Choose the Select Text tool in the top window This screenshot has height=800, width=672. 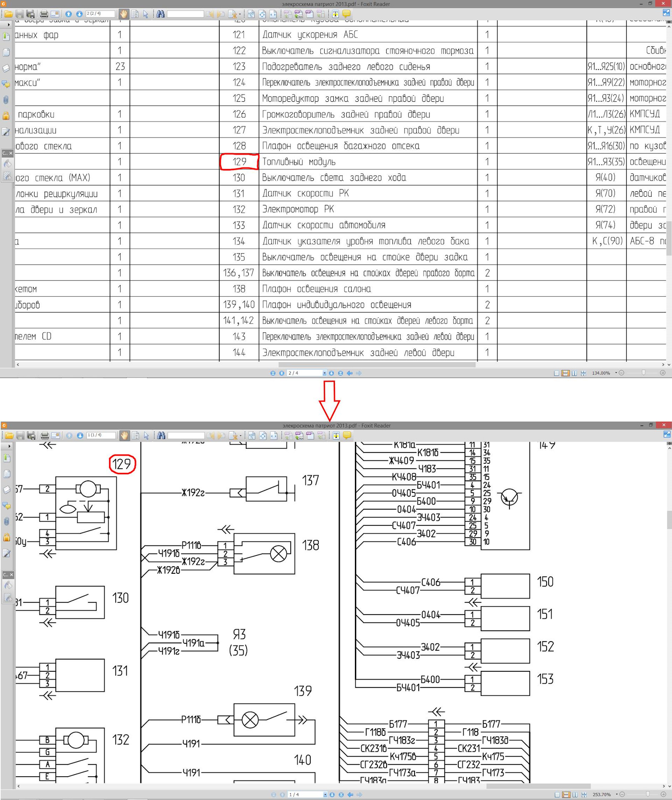pyautogui.click(x=135, y=14)
